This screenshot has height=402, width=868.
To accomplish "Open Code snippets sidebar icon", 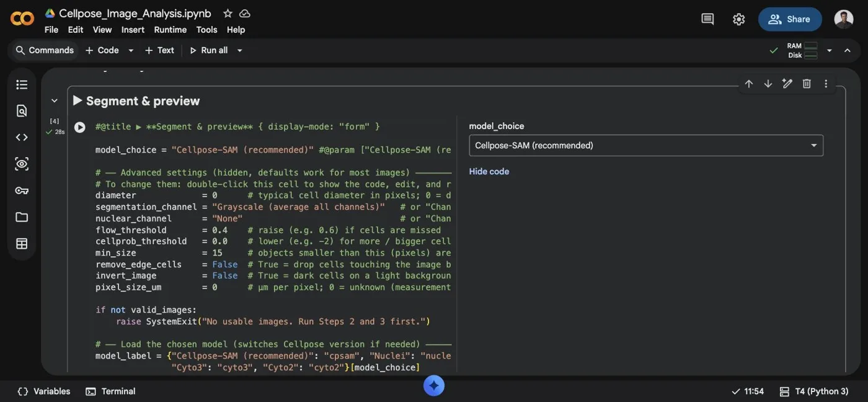I will click(x=22, y=137).
